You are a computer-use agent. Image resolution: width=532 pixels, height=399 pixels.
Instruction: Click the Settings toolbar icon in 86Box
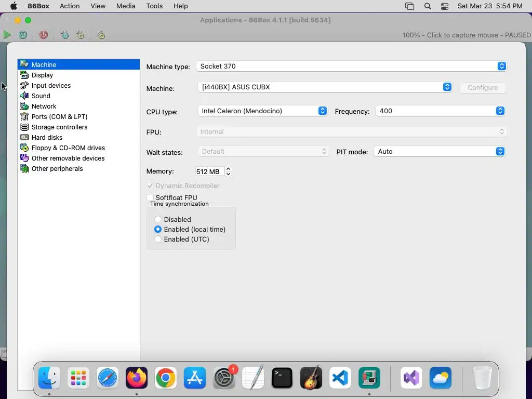coord(101,35)
